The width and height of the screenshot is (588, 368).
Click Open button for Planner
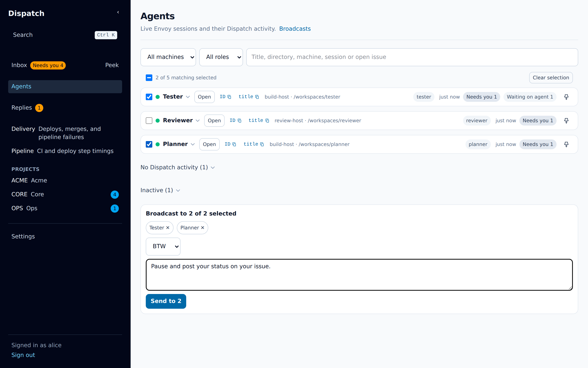[x=209, y=144]
